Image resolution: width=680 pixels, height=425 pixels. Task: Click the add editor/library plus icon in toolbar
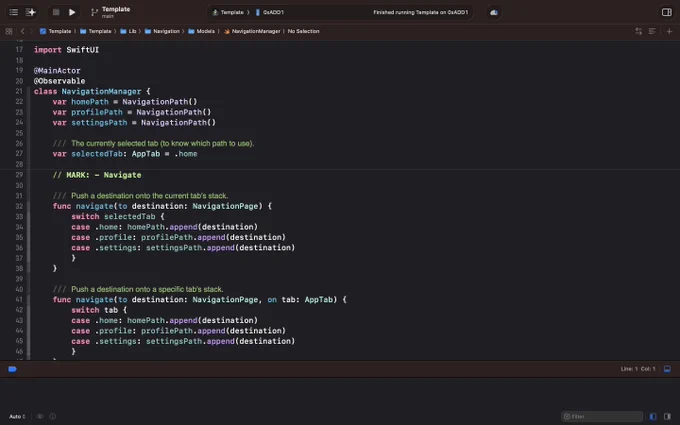coord(31,12)
